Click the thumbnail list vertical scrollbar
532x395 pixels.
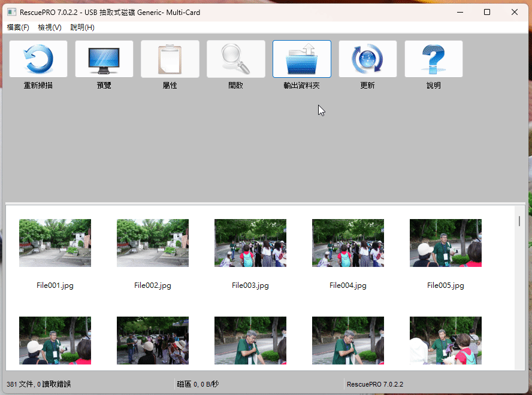tap(519, 287)
